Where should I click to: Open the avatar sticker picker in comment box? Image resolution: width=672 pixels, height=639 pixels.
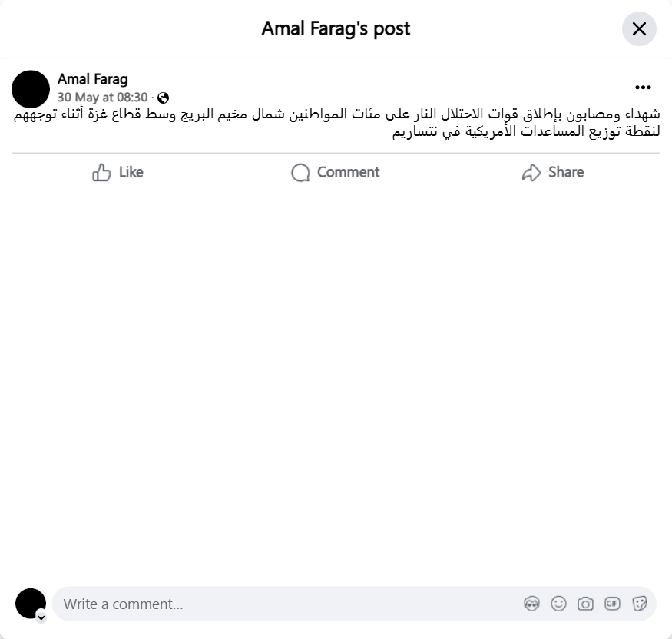click(532, 604)
